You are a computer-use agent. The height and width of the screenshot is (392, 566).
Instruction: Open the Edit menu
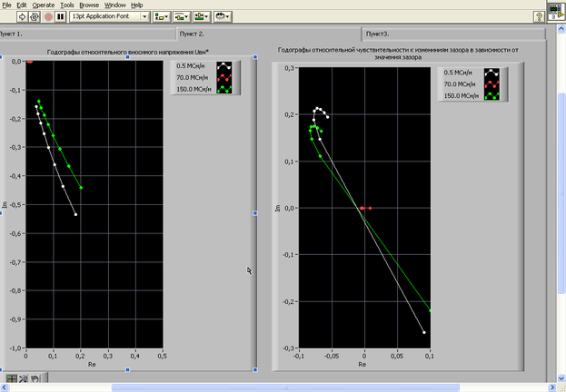point(22,5)
